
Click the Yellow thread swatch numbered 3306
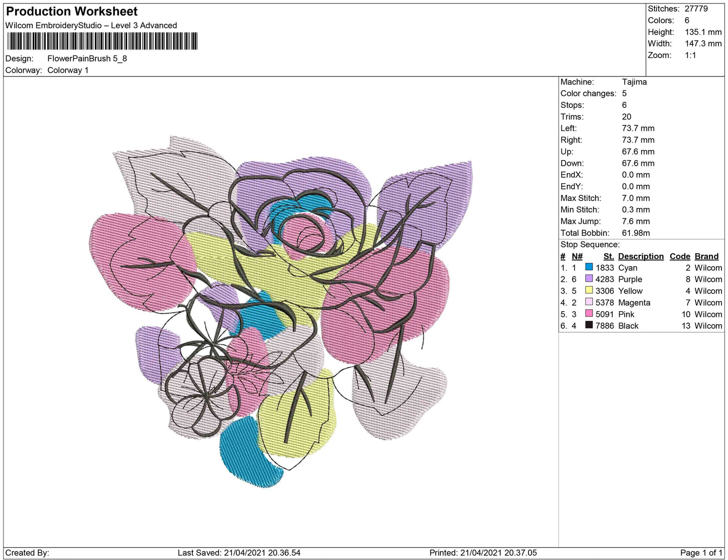pos(588,291)
